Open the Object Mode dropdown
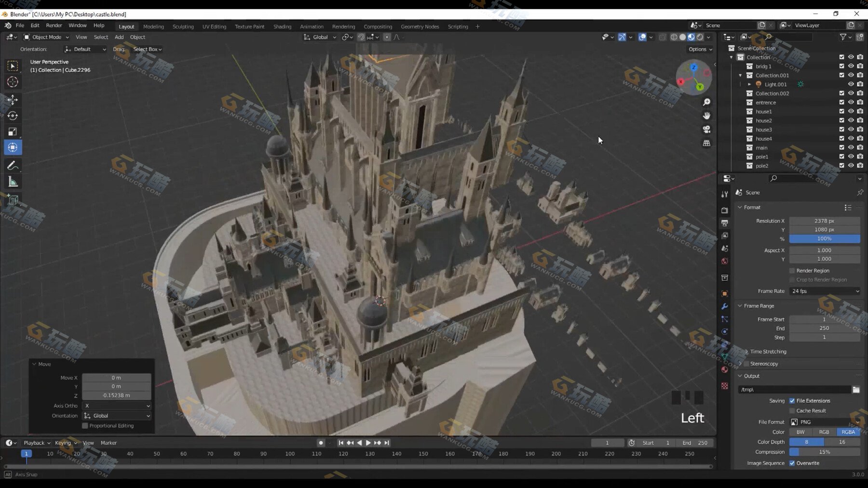Screen dimensions: 868x488 tap(46, 37)
